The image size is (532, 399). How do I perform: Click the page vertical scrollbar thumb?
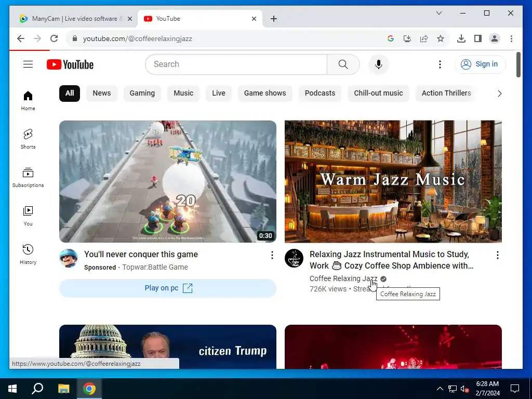pyautogui.click(x=518, y=64)
